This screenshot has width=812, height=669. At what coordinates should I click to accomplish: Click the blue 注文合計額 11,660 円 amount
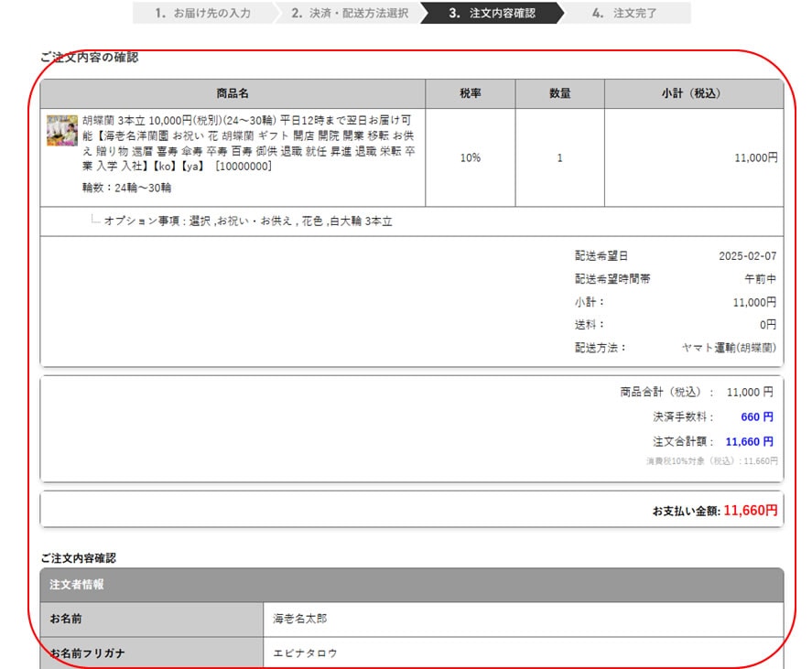pos(749,441)
